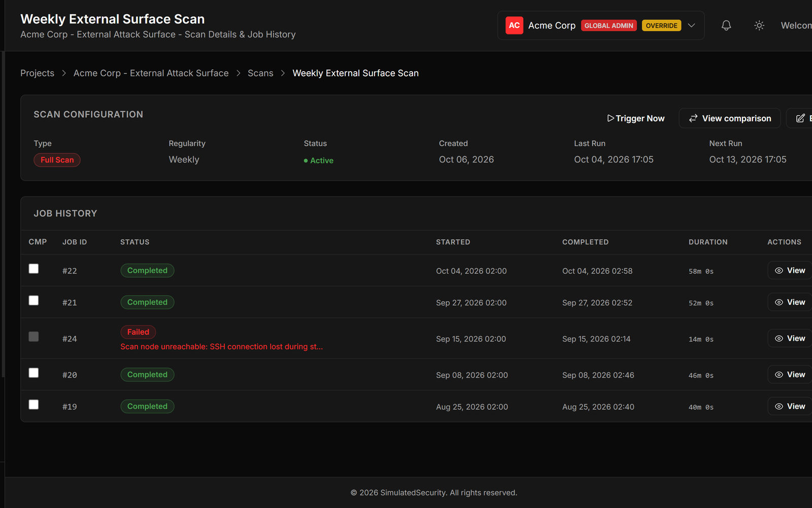Click the Created date Oct 06, 2026
Image resolution: width=812 pixels, height=508 pixels.
tap(466, 160)
